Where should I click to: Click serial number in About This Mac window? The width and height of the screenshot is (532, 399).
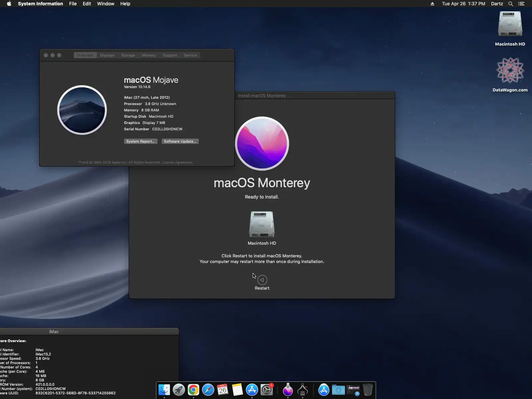(x=167, y=129)
